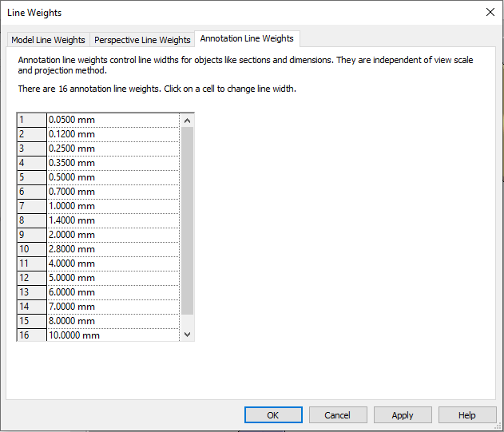Close the Line Weights dialog
Image resolution: width=504 pixels, height=432 pixels.
point(489,12)
